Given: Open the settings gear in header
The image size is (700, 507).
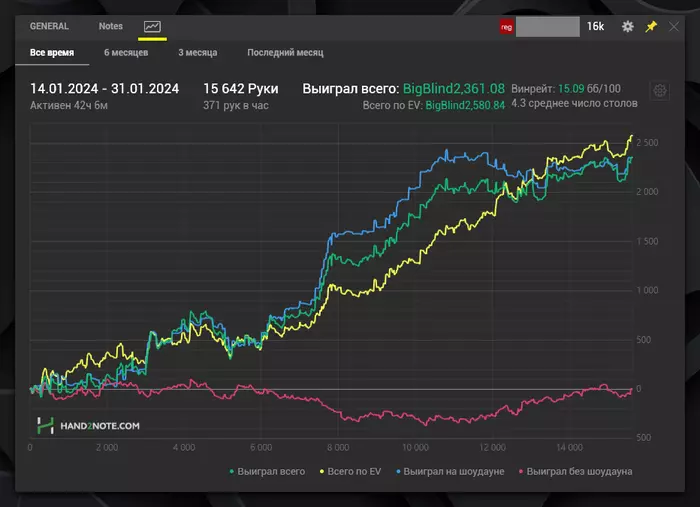Looking at the screenshot, I should pyautogui.click(x=628, y=27).
